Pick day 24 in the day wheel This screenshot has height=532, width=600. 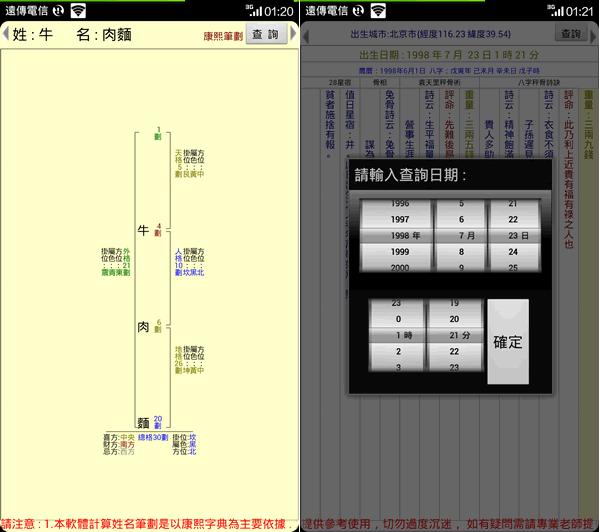[x=515, y=252]
